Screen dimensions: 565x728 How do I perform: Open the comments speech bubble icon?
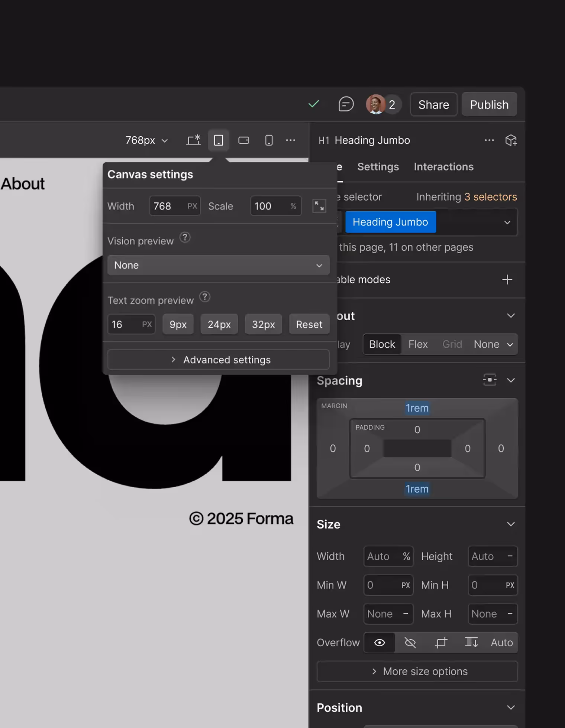pyautogui.click(x=346, y=104)
